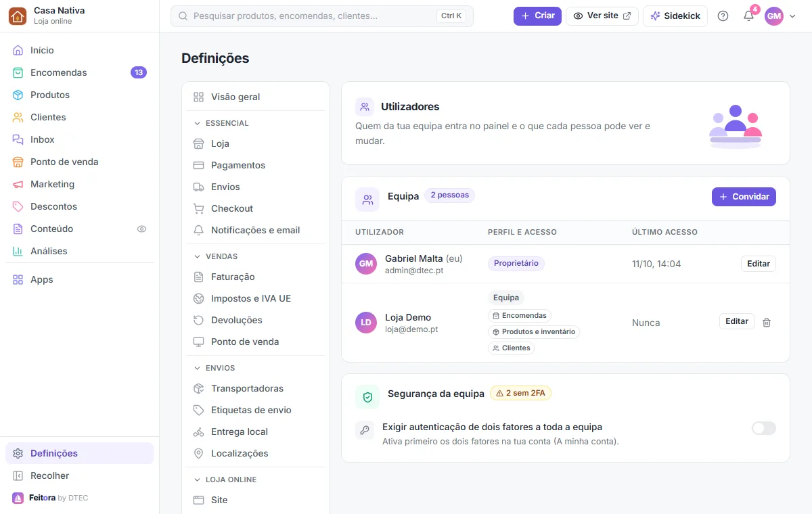Viewport: 812px width, 514px height.
Task: Delete the Loja Demo user with trash icon
Action: [x=767, y=323]
